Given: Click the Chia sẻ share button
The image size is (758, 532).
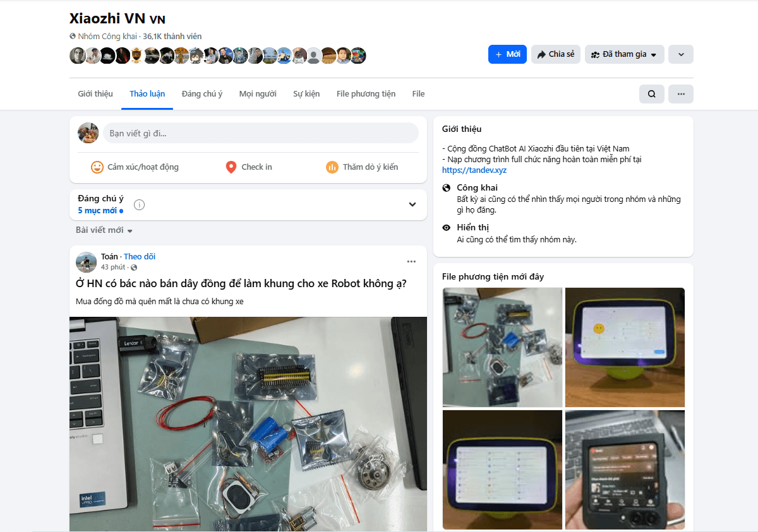Looking at the screenshot, I should 556,54.
